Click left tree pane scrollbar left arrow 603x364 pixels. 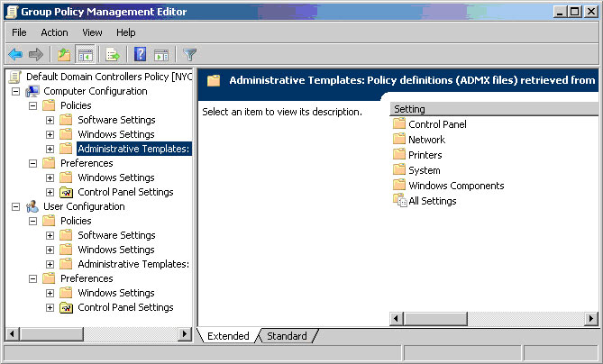13,333
